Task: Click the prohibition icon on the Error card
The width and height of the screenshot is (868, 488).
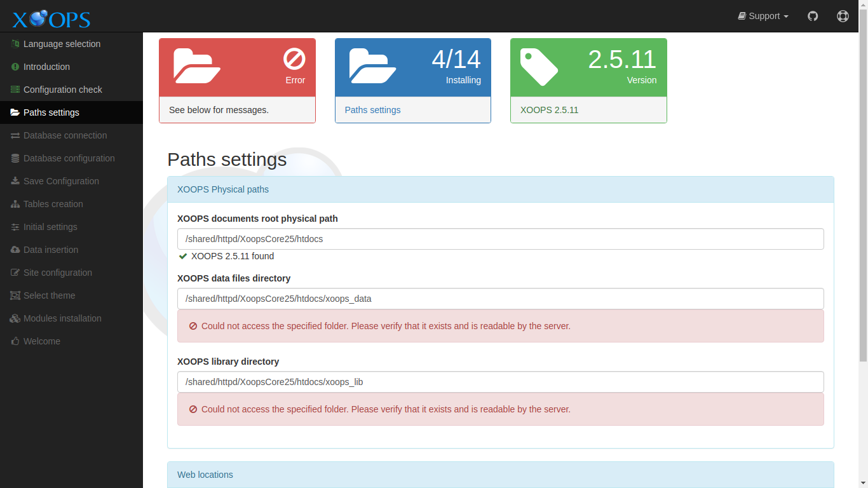Action: click(x=294, y=60)
